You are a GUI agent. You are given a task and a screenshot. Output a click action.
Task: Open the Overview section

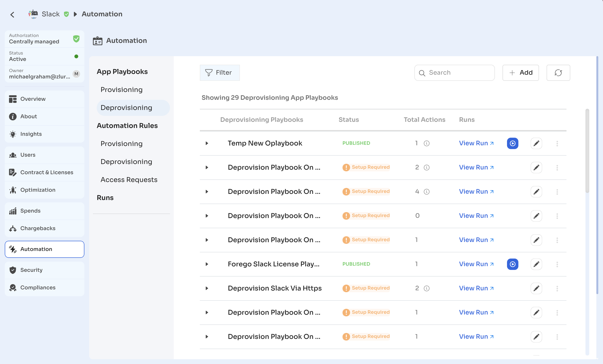(44, 99)
